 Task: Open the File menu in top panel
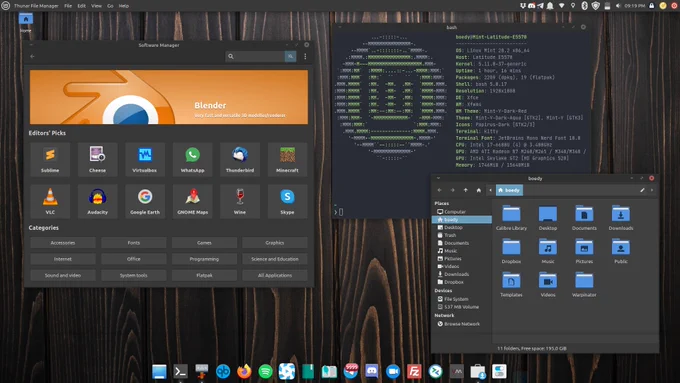pos(68,6)
